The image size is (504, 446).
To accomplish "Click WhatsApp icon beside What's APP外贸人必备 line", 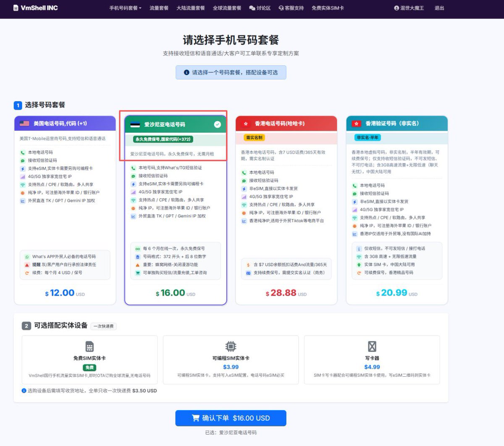I will coord(27,257).
